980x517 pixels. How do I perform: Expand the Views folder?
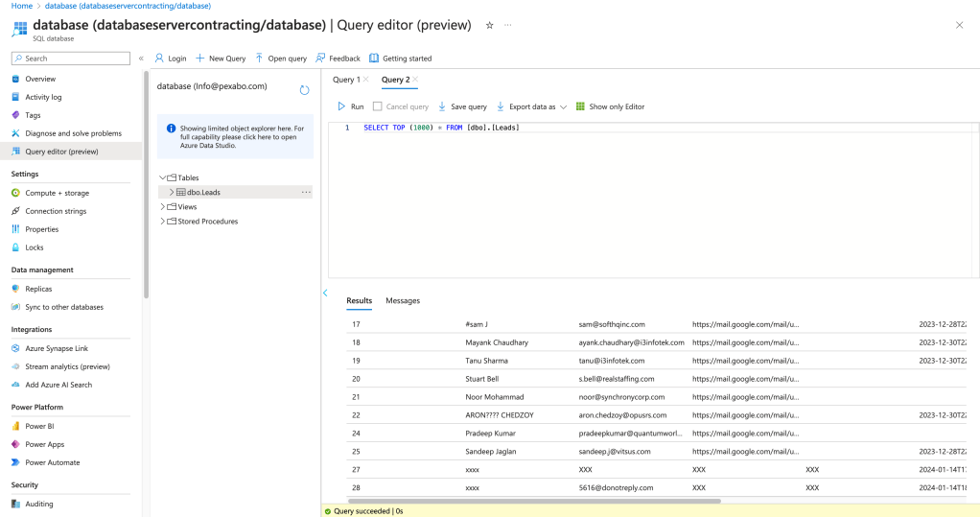click(x=162, y=206)
